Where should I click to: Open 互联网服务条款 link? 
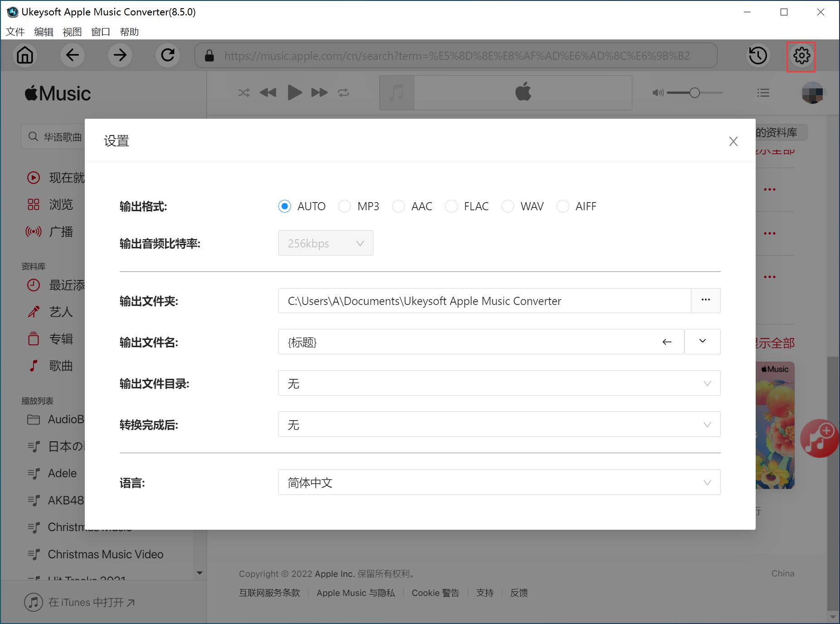click(269, 593)
